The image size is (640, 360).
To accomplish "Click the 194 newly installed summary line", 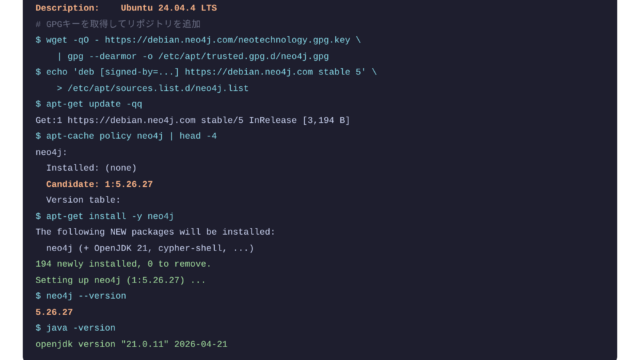I will click(123, 264).
